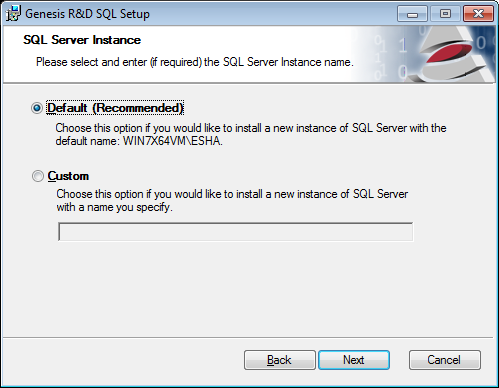Cancel the SQL setup wizard

445,360
